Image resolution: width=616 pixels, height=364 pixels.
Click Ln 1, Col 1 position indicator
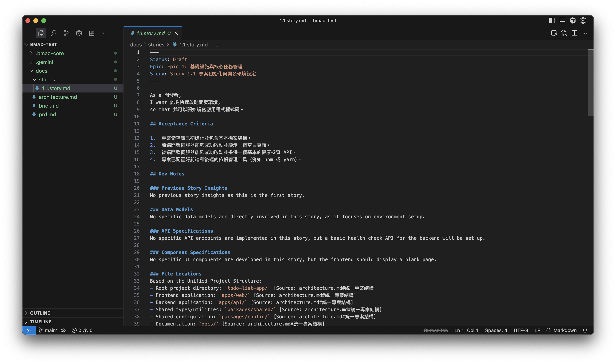(466, 330)
